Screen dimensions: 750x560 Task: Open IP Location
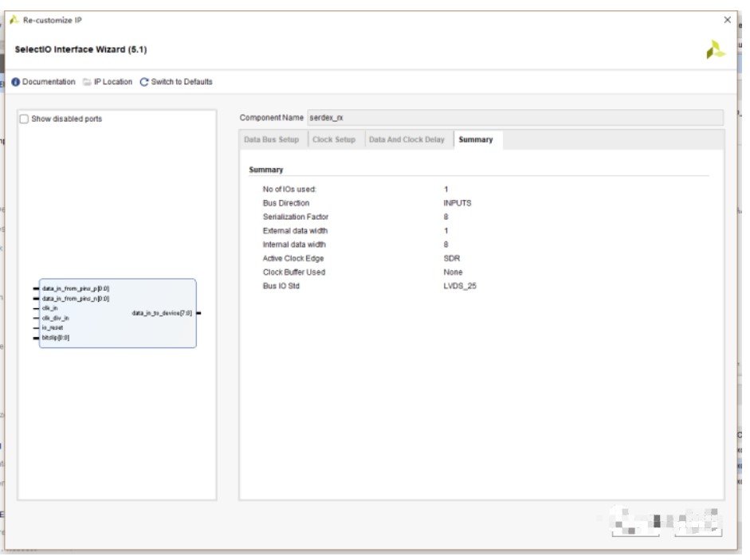click(x=113, y=82)
